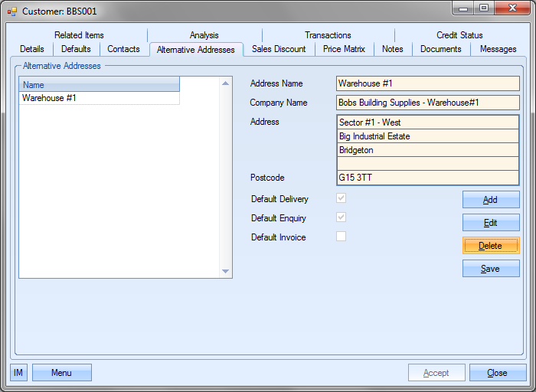
Task: Enable the Default Invoice checkbox
Action: (x=342, y=237)
